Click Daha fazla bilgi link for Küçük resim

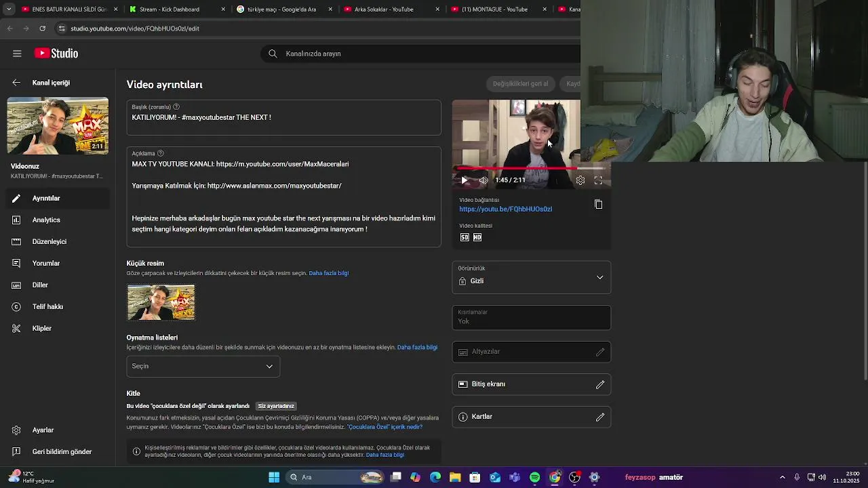point(329,273)
